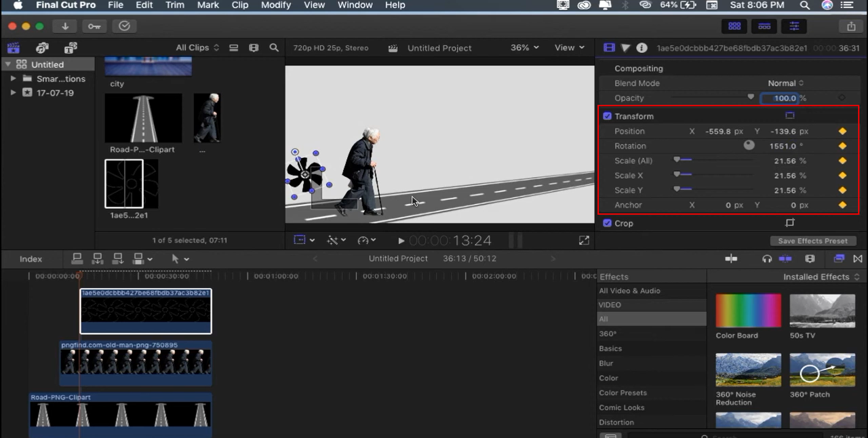This screenshot has width=868, height=438.
Task: Toggle the Scale Y keyframe diamond
Action: [842, 191]
